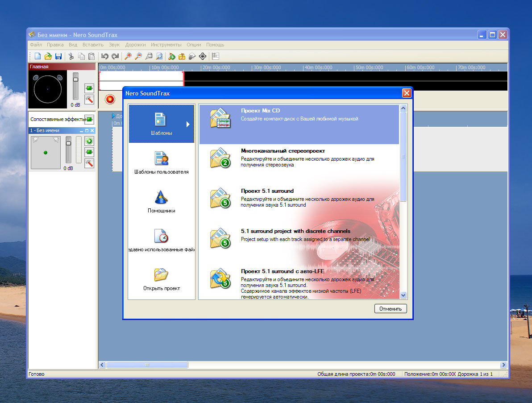Choose Открыть проект in the dialog sidebar
This screenshot has height=403, width=532.
click(x=162, y=279)
